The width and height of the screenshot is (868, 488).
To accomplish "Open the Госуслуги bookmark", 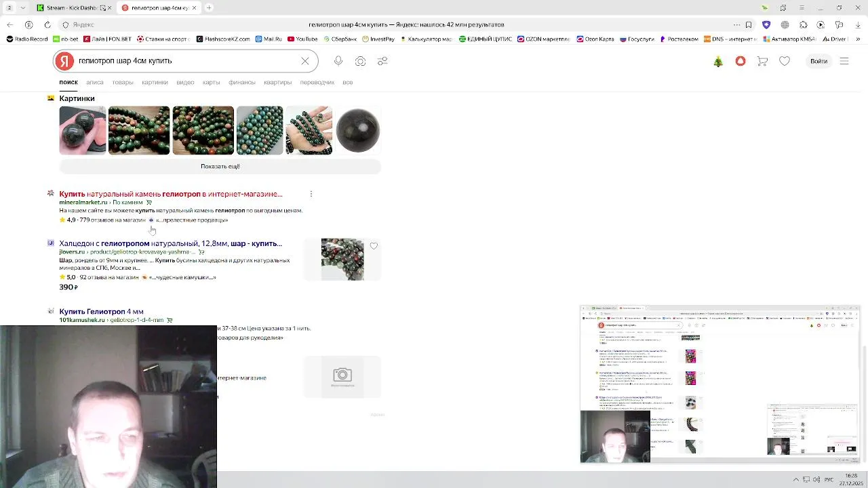I will point(636,39).
